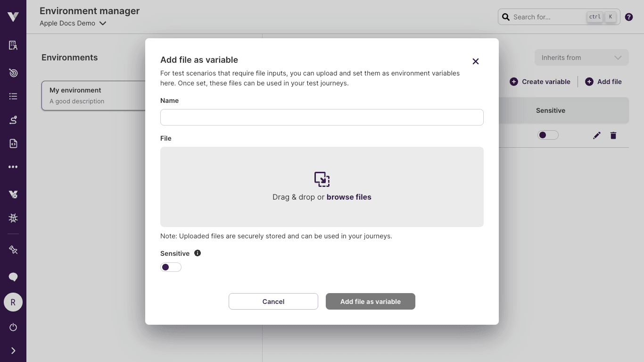
Task: Click the Cancel button
Action: point(273,302)
